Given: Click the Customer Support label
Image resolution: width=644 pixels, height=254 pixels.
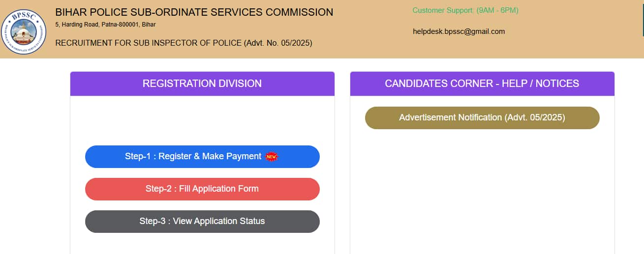Looking at the screenshot, I should click(443, 10).
